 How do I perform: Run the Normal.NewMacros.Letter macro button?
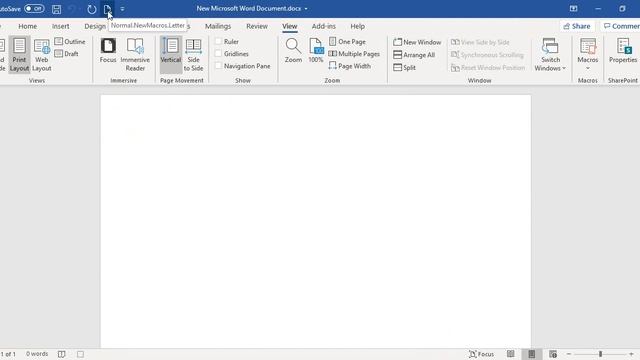coord(107,9)
